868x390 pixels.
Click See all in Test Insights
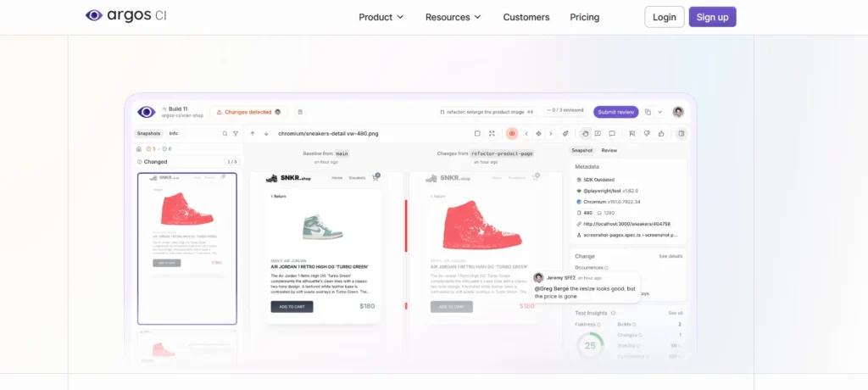(x=676, y=313)
